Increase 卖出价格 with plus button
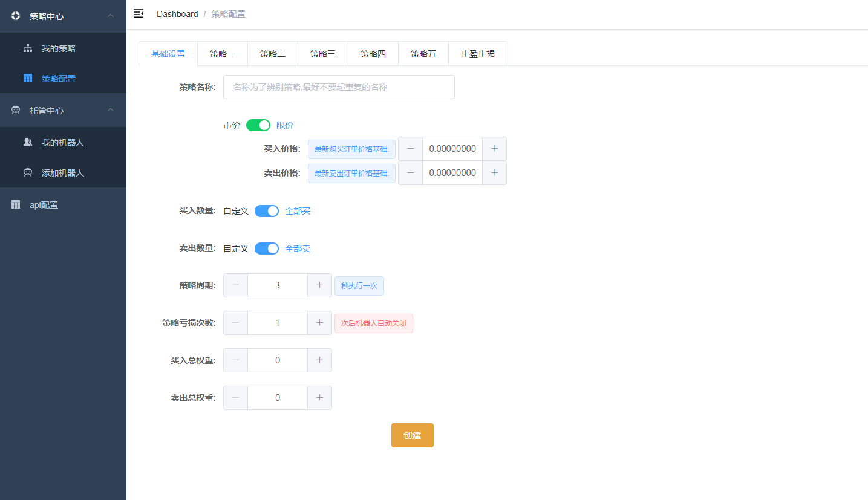This screenshot has width=868, height=500. 494,173
